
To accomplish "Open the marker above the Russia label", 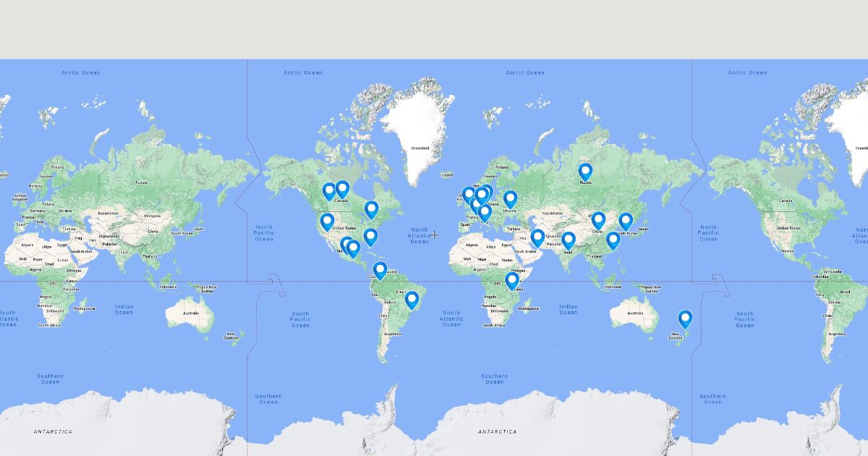I will [x=585, y=172].
